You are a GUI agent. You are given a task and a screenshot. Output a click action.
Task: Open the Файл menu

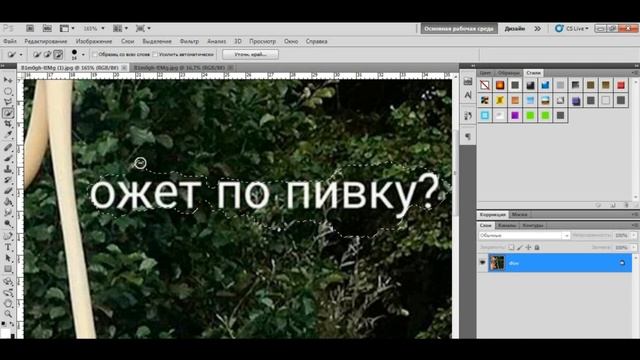coord(10,41)
